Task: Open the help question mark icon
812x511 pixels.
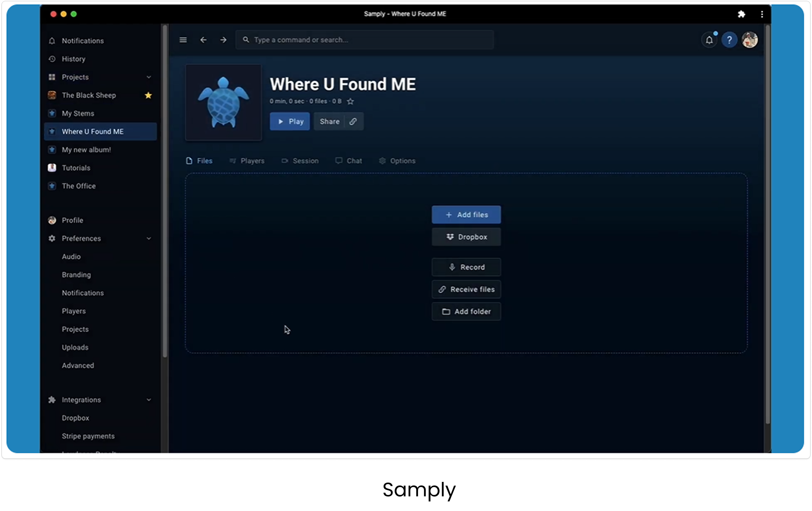Action: (x=729, y=40)
